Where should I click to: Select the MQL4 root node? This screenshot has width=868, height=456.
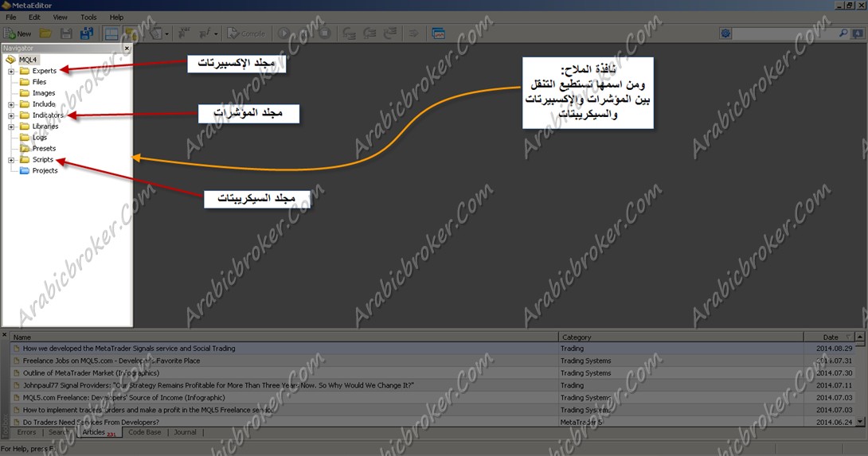point(28,60)
